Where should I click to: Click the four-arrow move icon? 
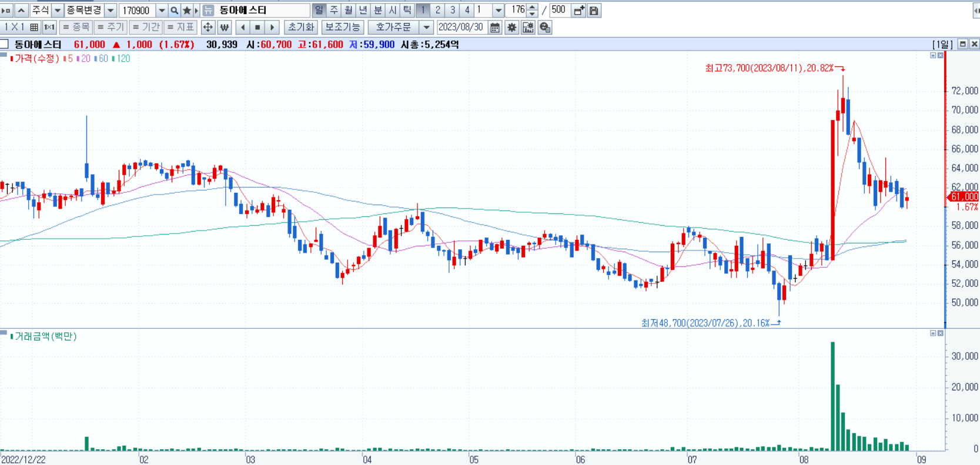tap(208, 27)
